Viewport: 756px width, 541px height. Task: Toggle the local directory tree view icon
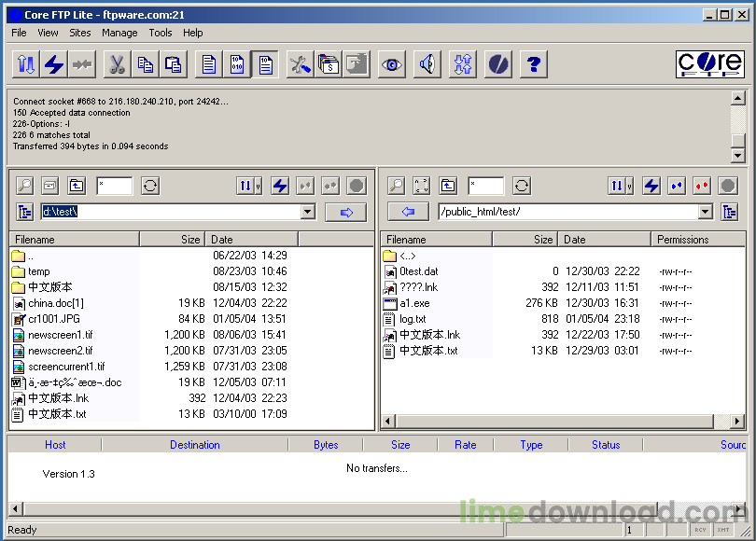[25, 212]
